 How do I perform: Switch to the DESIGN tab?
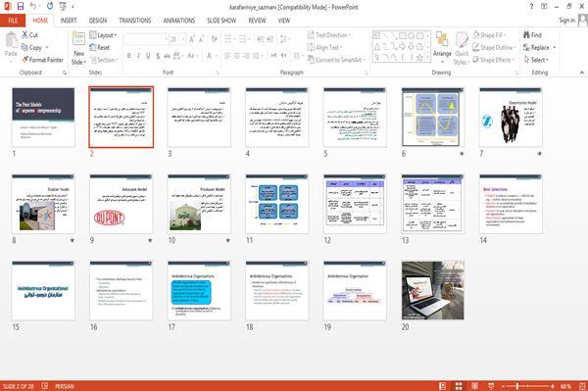tap(98, 21)
